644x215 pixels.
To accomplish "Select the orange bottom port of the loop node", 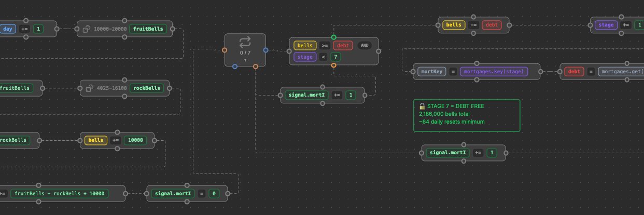I will tap(256, 66).
